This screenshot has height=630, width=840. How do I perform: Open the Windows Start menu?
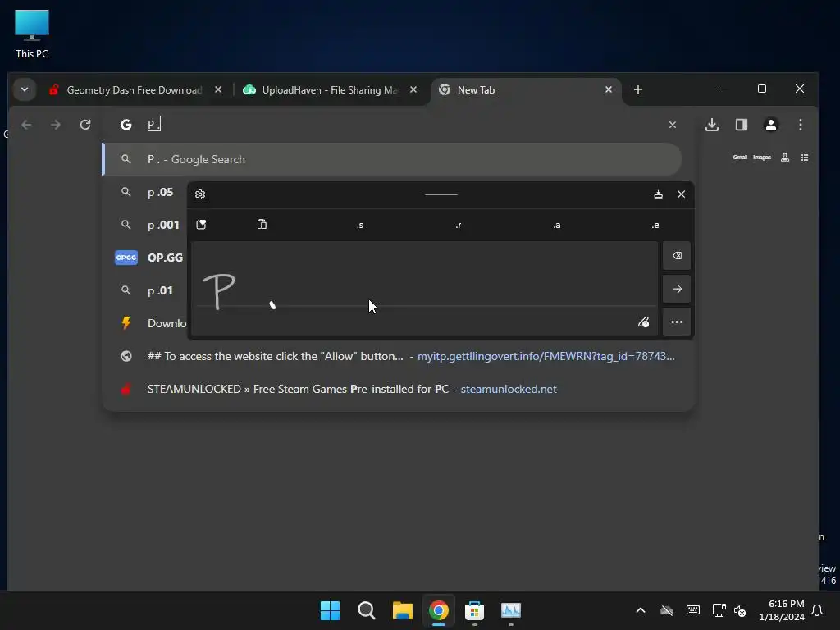pos(330,610)
